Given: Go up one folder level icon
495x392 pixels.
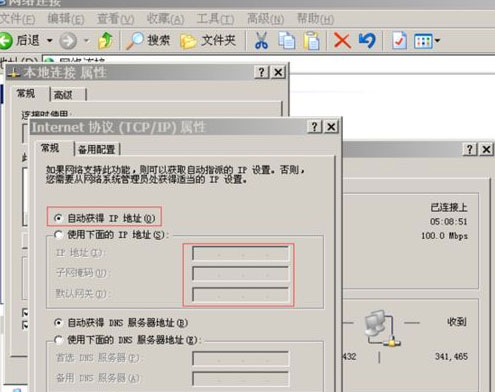Looking at the screenshot, I should click(105, 41).
